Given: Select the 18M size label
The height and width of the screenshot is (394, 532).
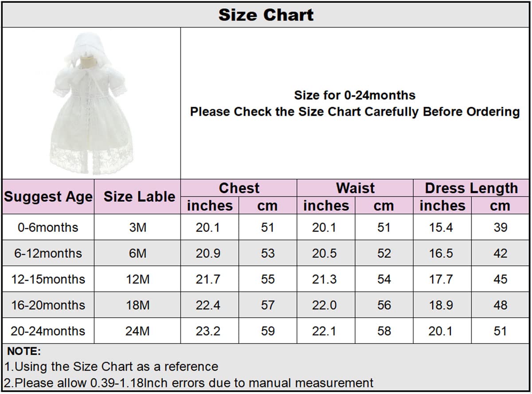Looking at the screenshot, I should (137, 305).
